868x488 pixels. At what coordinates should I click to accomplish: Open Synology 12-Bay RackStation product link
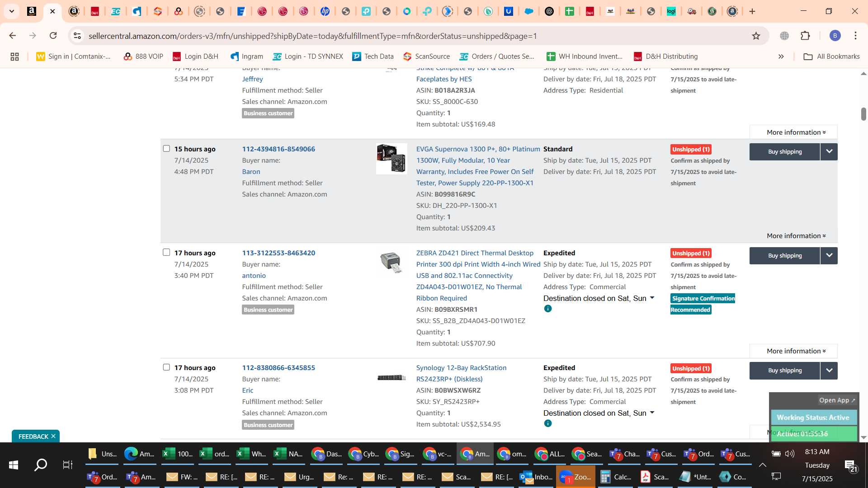pyautogui.click(x=461, y=373)
